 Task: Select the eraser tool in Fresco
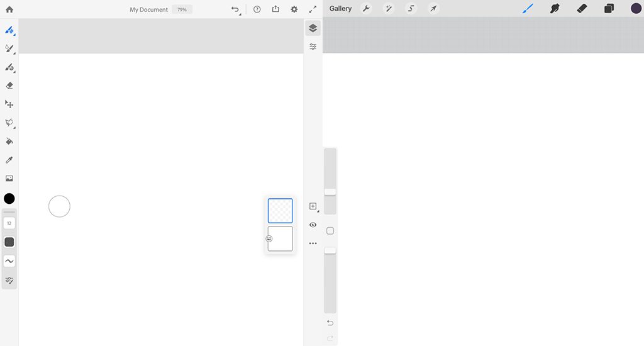click(9, 86)
